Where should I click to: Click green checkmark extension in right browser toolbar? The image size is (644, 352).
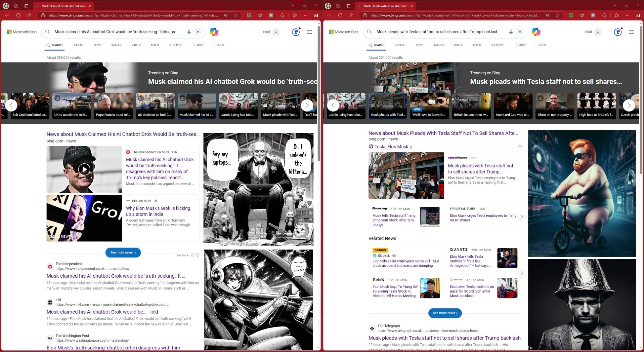[571, 15]
